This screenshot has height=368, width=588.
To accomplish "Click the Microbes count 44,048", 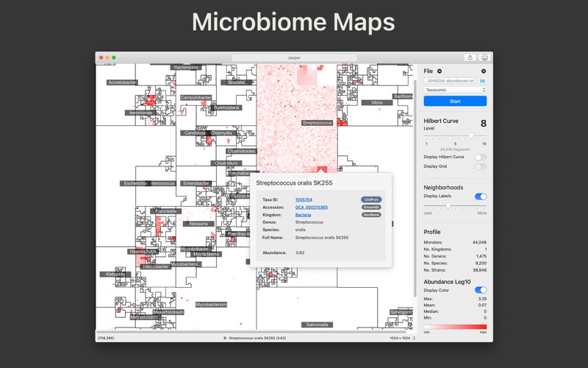I will click(479, 242).
